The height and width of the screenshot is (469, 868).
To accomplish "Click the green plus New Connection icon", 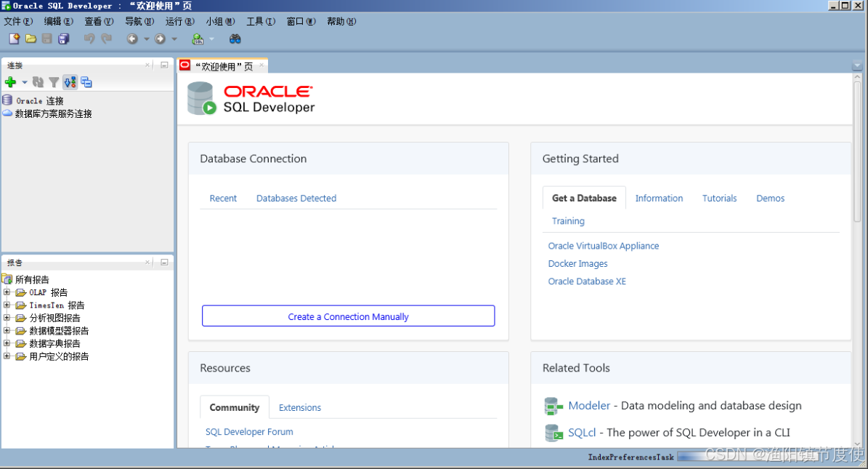I will [x=10, y=82].
